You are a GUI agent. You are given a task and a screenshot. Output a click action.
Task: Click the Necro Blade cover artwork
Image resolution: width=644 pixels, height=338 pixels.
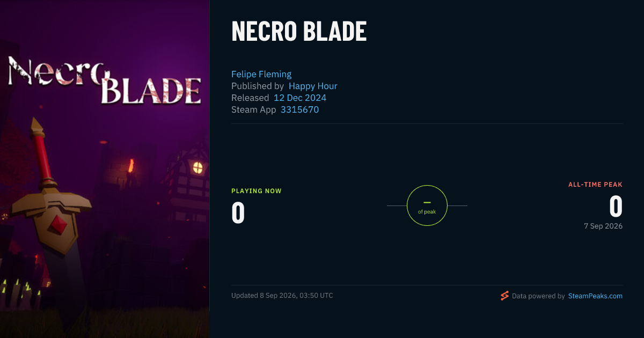pos(105,169)
